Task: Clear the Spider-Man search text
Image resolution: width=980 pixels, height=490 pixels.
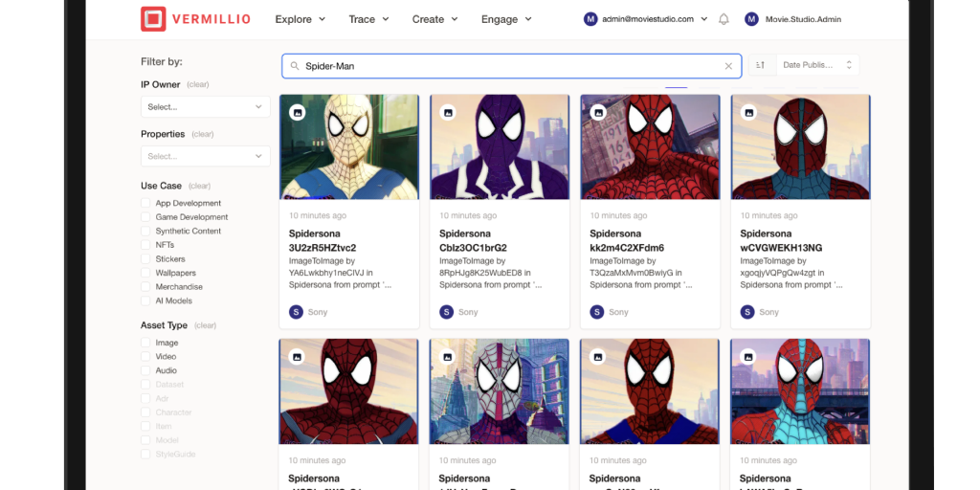Action: click(728, 66)
